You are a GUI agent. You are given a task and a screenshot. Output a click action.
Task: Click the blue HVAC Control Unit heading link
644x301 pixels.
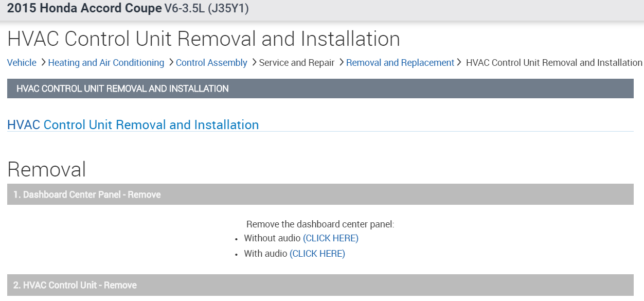click(133, 125)
